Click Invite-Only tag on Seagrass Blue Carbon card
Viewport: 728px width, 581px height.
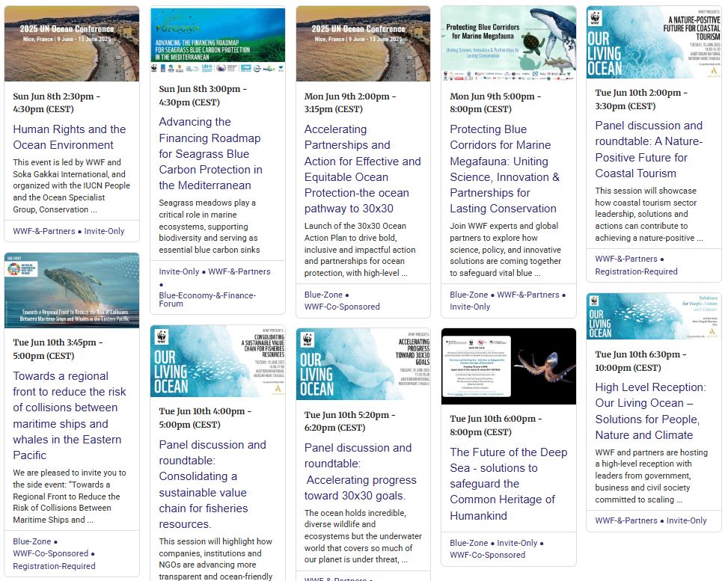point(179,271)
